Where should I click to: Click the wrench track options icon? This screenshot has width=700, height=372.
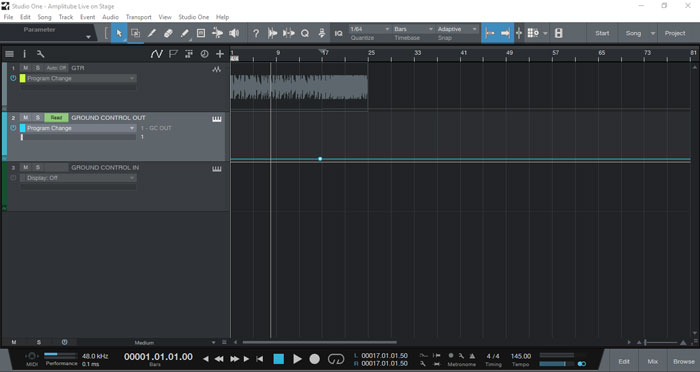(40, 54)
